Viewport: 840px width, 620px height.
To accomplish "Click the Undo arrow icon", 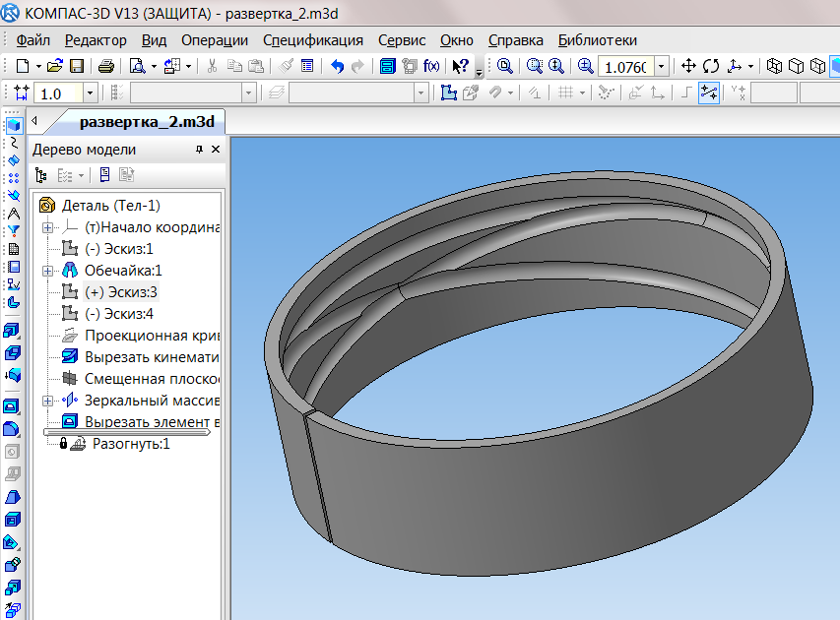I will point(338,66).
